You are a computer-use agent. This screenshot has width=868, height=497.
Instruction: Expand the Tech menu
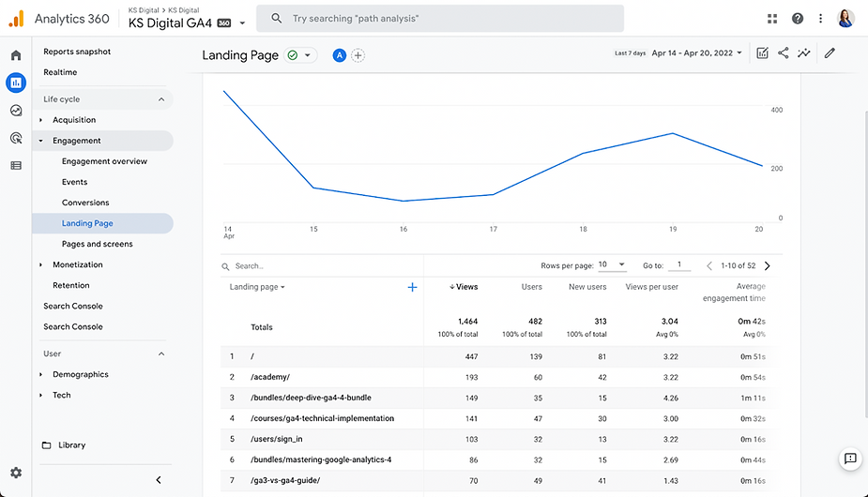coord(41,395)
